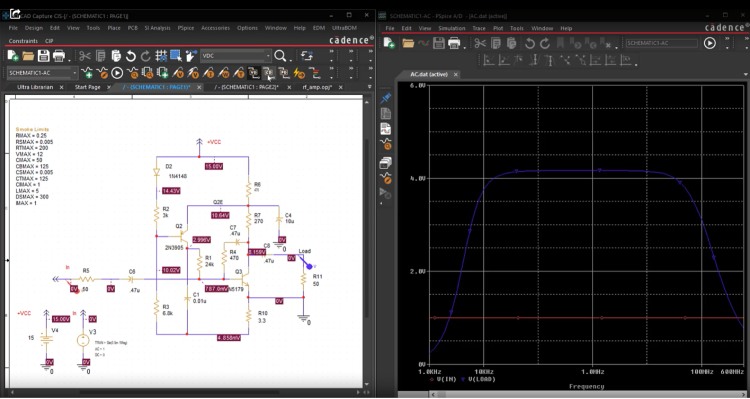The height and width of the screenshot is (399, 750).
Task: Open Place menu in Capture CIS
Action: click(114, 28)
